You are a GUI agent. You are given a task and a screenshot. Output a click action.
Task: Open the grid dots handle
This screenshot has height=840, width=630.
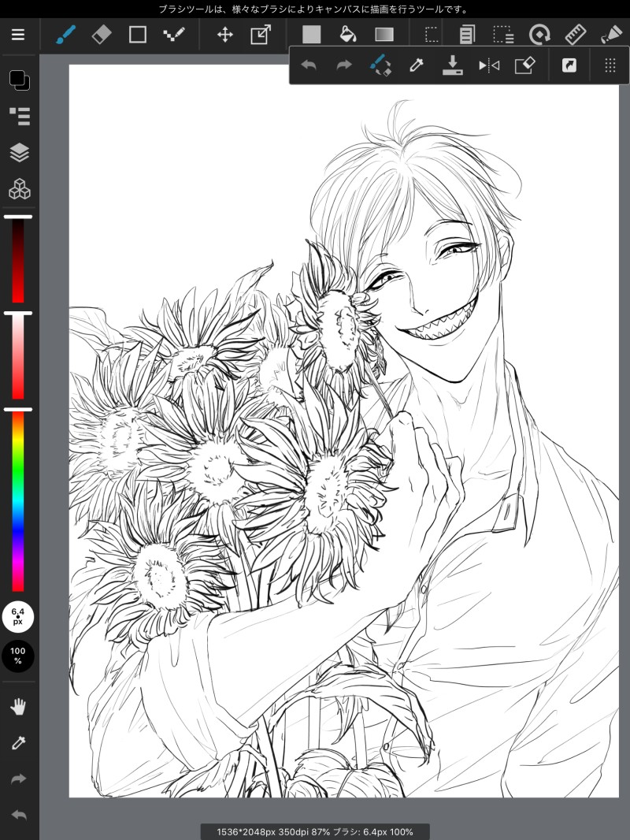610,65
